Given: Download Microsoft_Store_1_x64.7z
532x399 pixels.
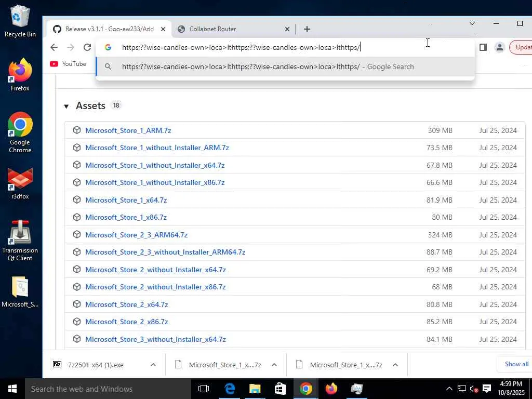Looking at the screenshot, I should click(126, 200).
